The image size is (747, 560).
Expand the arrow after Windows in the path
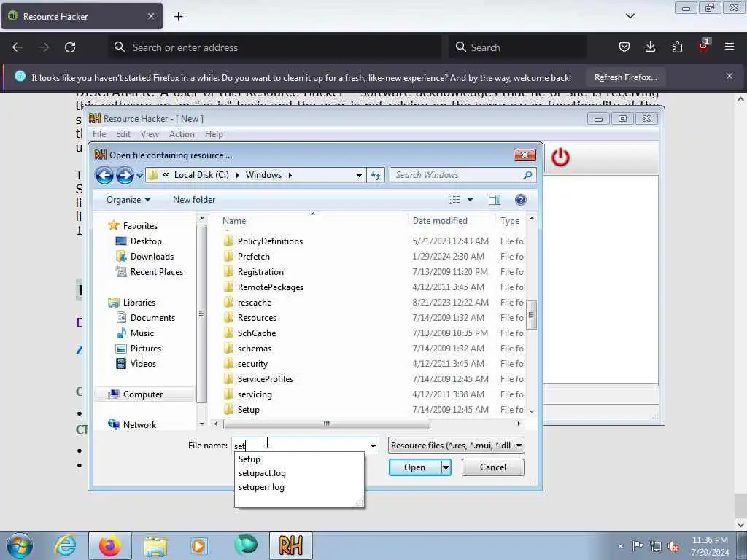tap(290, 175)
